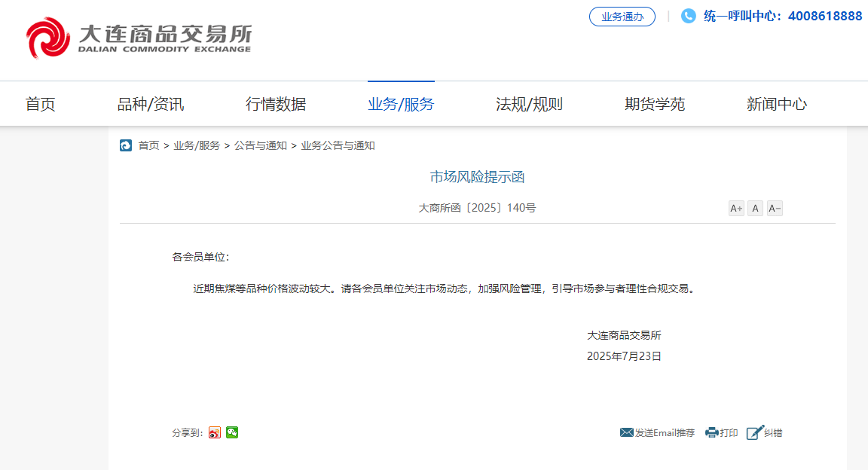Share the notice to Weibo

(x=215, y=432)
